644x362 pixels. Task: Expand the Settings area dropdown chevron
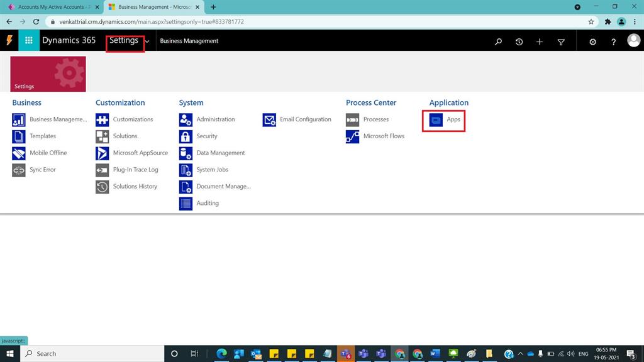147,41
